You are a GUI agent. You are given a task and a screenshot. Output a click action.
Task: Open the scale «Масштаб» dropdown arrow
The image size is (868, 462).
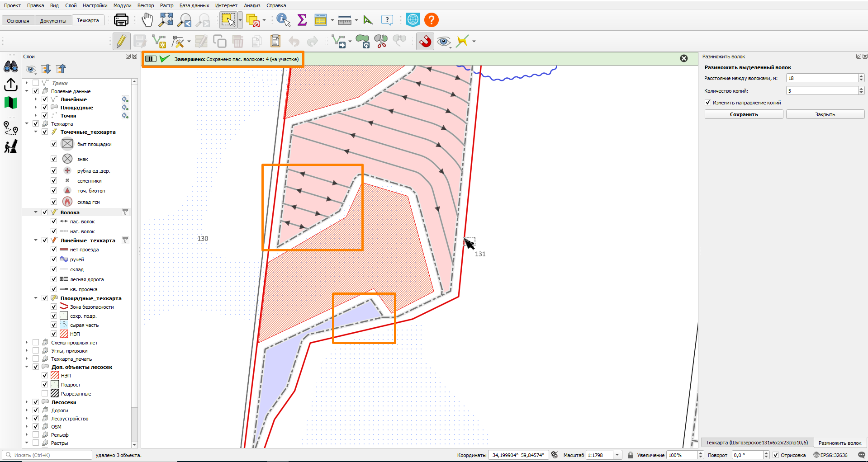(x=617, y=455)
